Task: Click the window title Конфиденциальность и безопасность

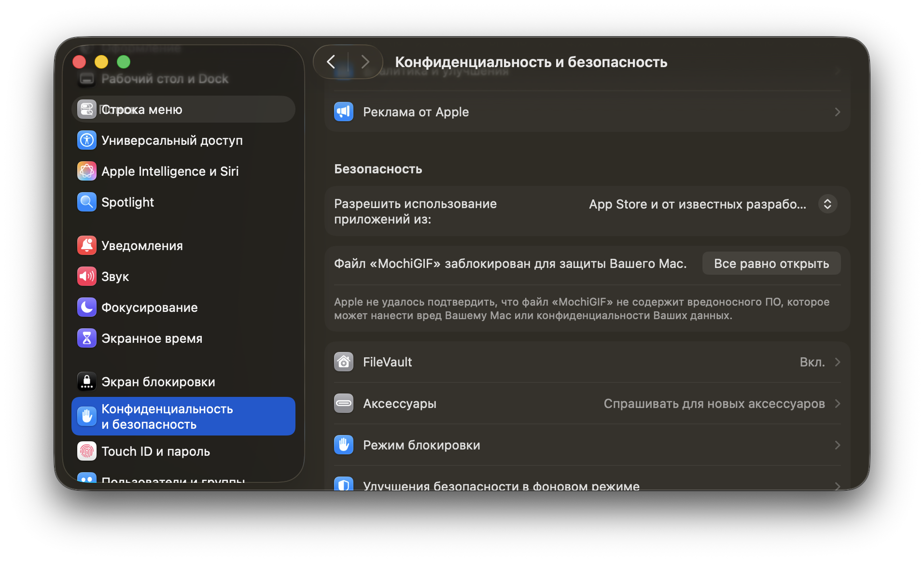Action: (x=531, y=62)
